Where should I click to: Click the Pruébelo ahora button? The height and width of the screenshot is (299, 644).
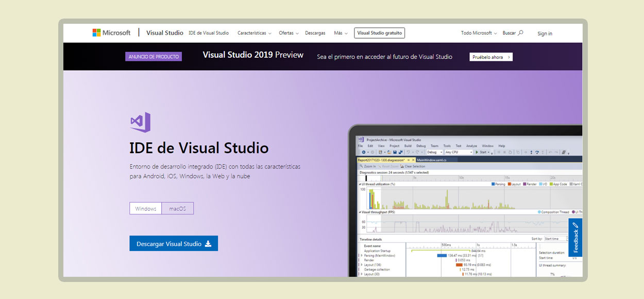pyautogui.click(x=491, y=57)
